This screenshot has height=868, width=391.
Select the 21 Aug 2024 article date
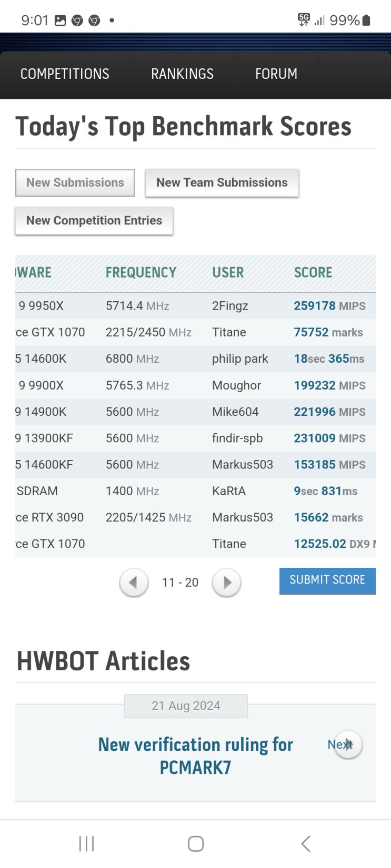186,706
